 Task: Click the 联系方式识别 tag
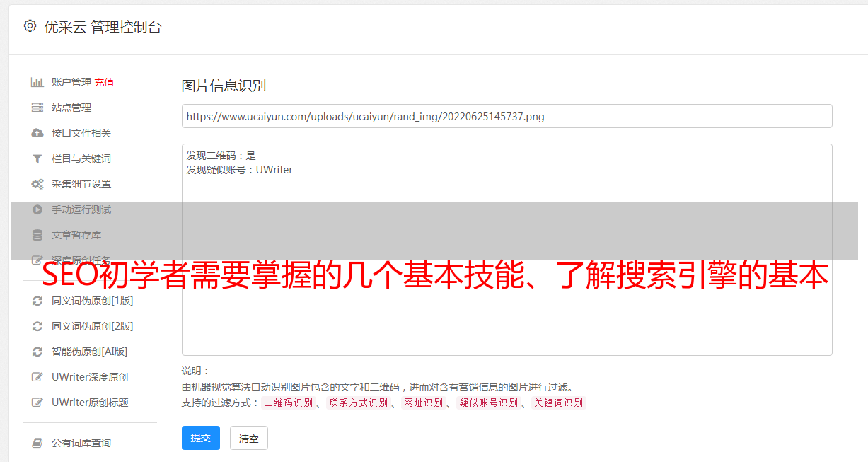(358, 403)
